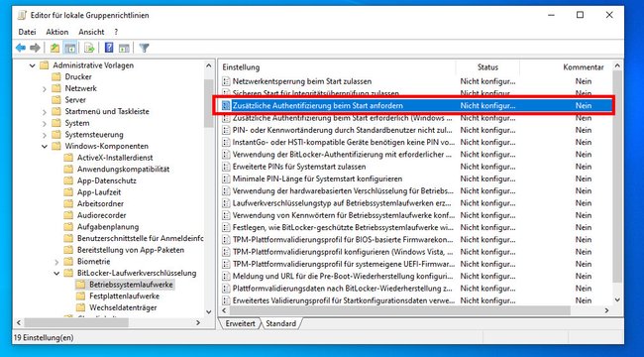Screen dimensions: 644x357
Task: Select App-Laufzeit tree folder
Action: [99, 192]
